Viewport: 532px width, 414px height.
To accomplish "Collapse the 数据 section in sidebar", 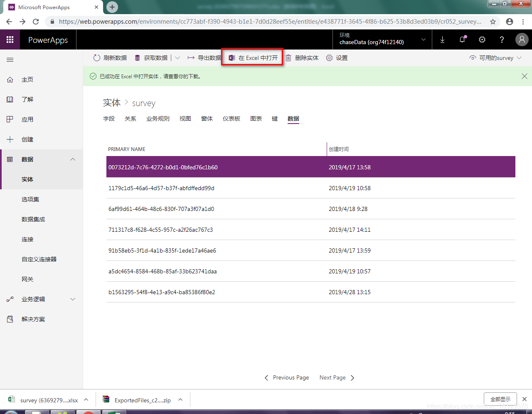I will [x=73, y=159].
